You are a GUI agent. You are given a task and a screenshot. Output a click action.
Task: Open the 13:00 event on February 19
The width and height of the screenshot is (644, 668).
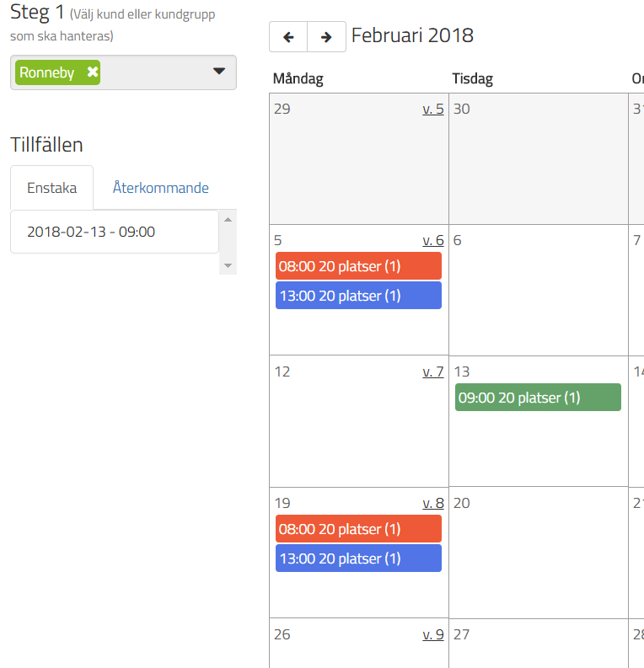click(x=358, y=558)
